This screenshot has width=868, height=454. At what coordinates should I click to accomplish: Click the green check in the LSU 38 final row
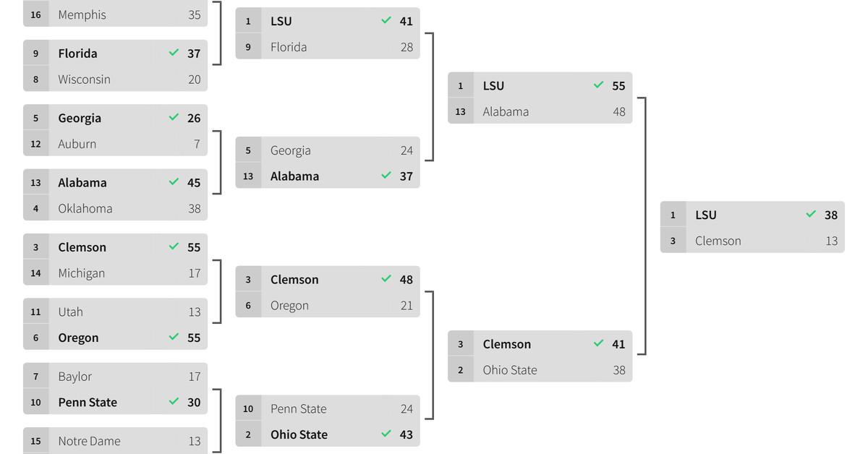(811, 214)
